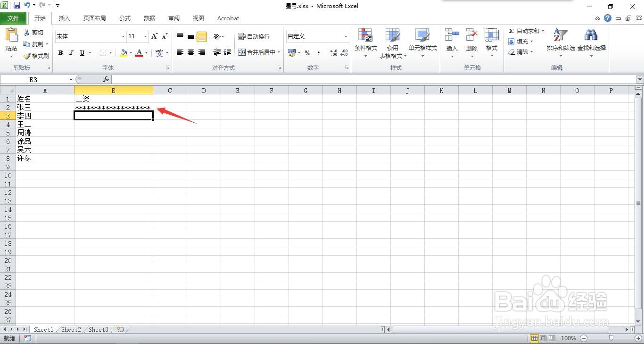The height and width of the screenshot is (344, 644).
Task: Apply the yellow fill color bucket
Action: pyautogui.click(x=124, y=53)
